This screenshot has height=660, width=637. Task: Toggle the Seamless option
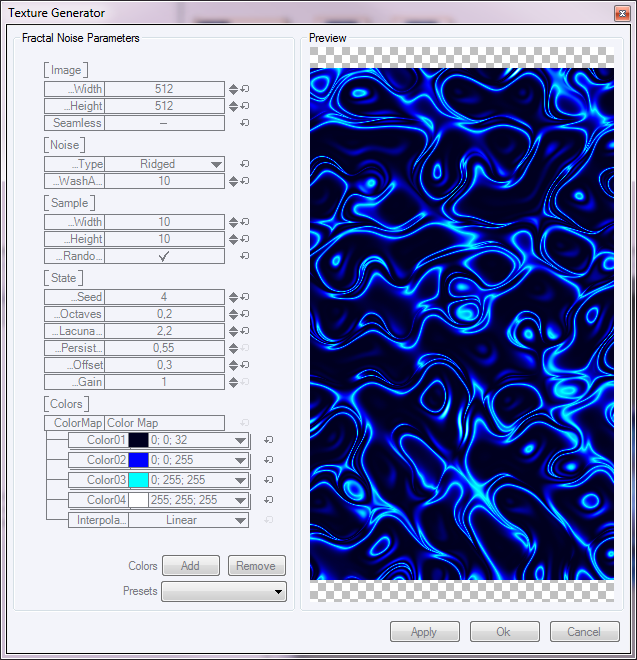click(x=164, y=123)
